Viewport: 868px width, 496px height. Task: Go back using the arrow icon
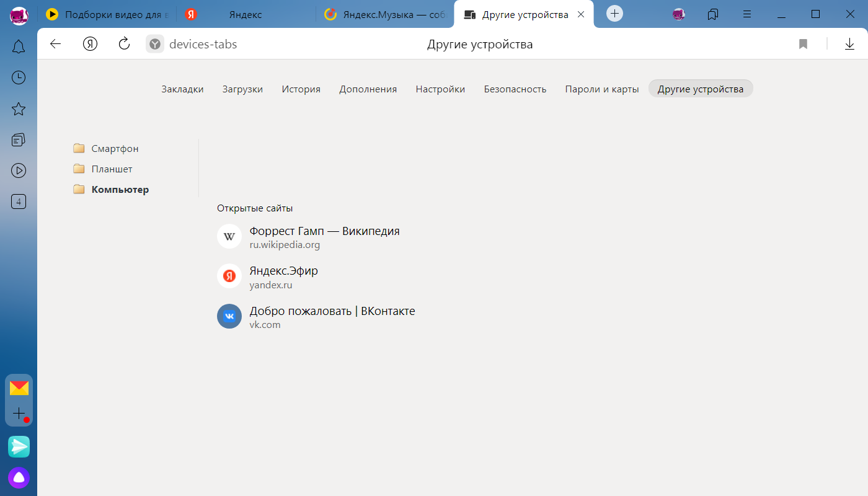click(x=56, y=43)
